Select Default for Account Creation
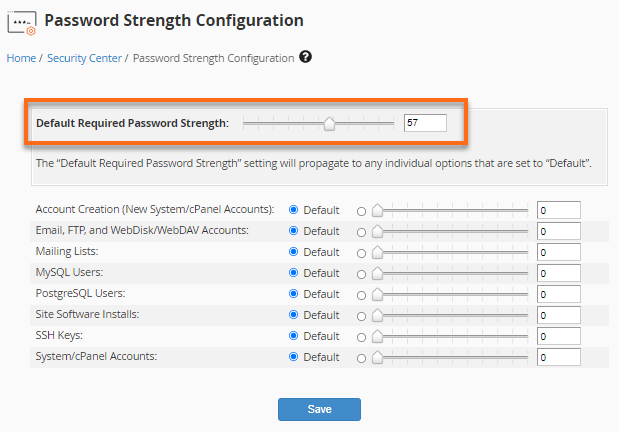This screenshot has width=619, height=432. pos(294,210)
